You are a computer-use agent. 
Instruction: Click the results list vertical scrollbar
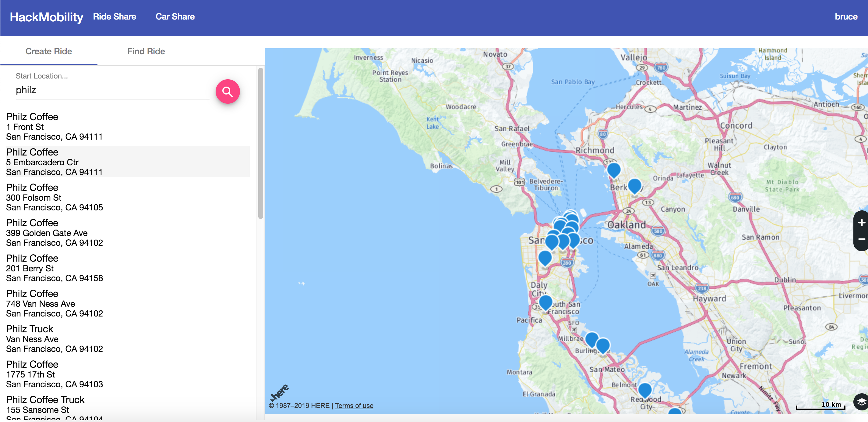260,143
